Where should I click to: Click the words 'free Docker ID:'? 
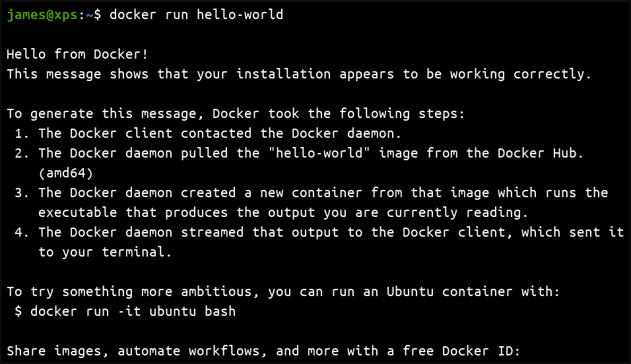click(x=461, y=351)
